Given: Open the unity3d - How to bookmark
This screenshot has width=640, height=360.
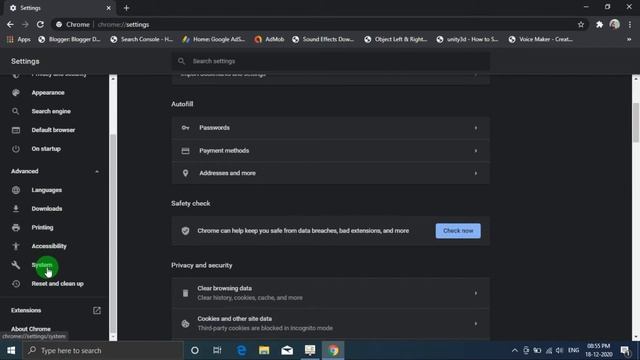Looking at the screenshot, I should coord(468,39).
